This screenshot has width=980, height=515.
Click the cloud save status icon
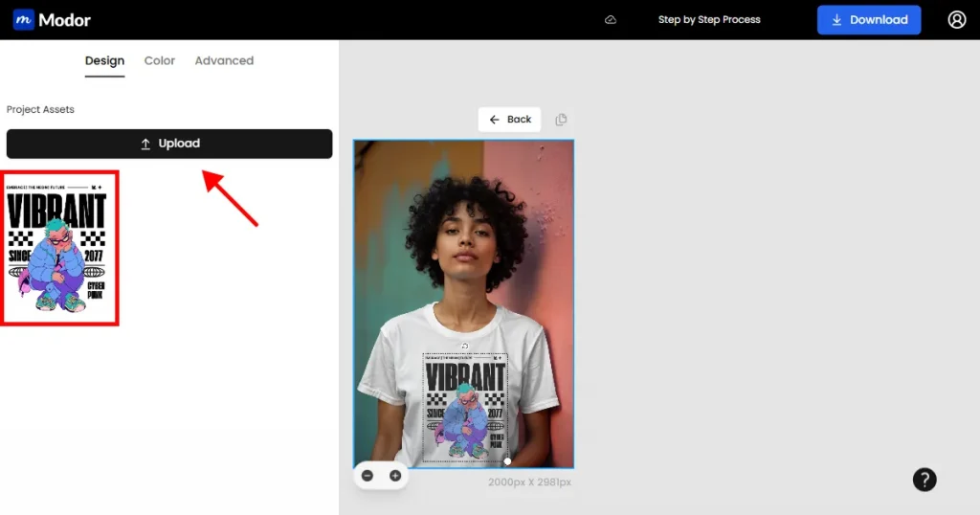click(611, 20)
